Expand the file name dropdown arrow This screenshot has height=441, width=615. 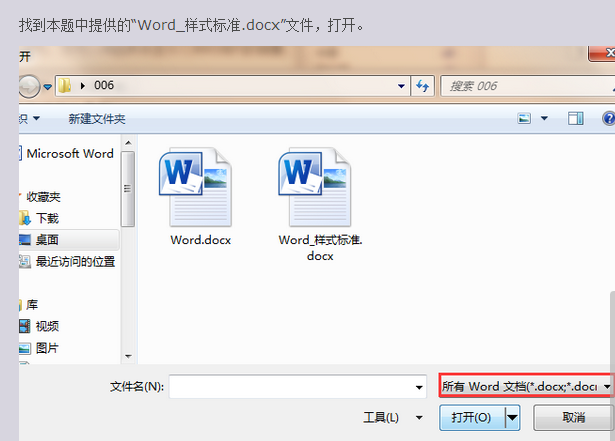[419, 387]
